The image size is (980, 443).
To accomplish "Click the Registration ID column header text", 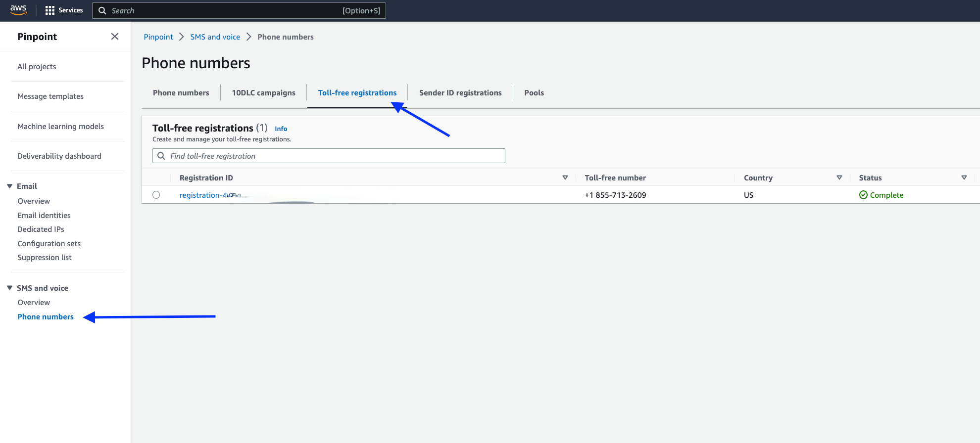I will (x=206, y=178).
